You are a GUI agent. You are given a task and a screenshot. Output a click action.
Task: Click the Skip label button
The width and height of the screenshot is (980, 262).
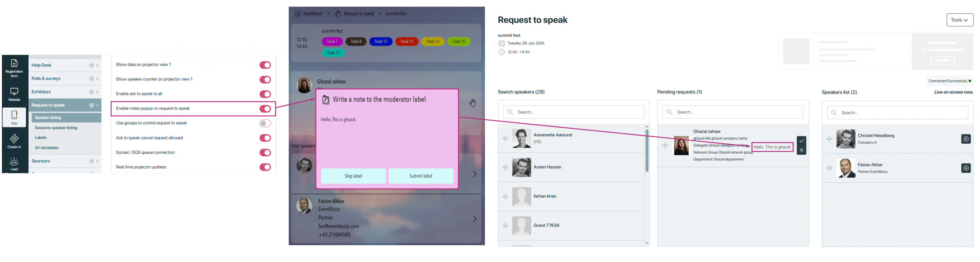click(x=353, y=176)
